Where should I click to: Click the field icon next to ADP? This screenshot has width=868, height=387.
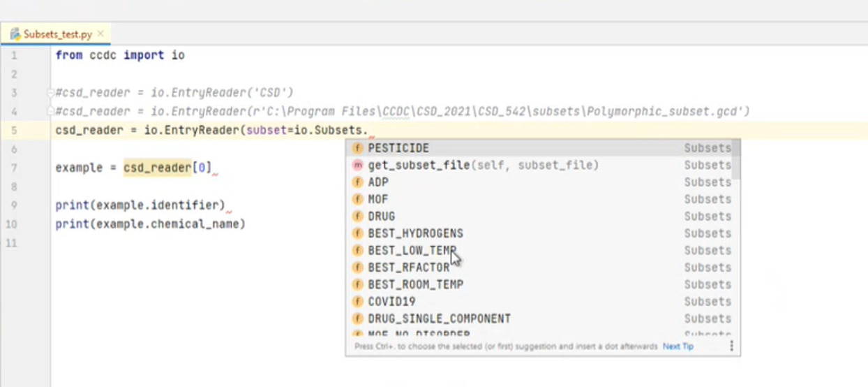[357, 182]
